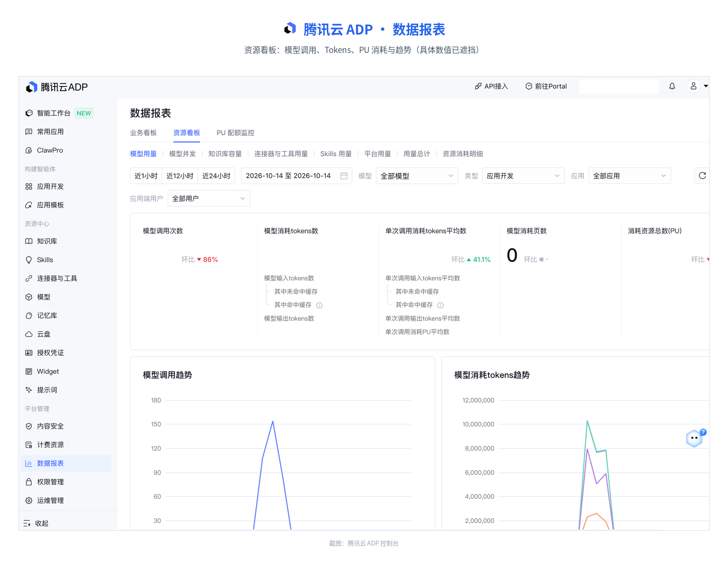This screenshot has width=728, height=570.
Task: Open the date range calendar icon
Action: pos(344,176)
